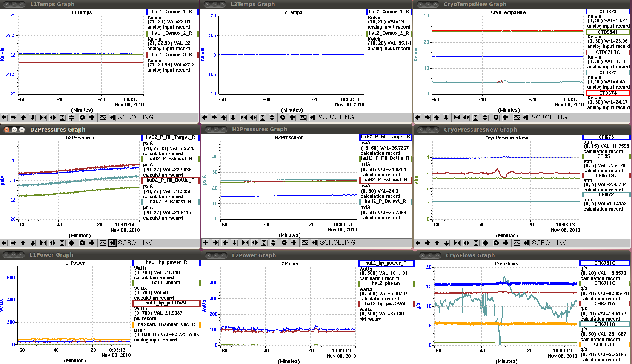
Task: Select the haL1_Cernox_3_R red legend label
Action: tap(172, 55)
